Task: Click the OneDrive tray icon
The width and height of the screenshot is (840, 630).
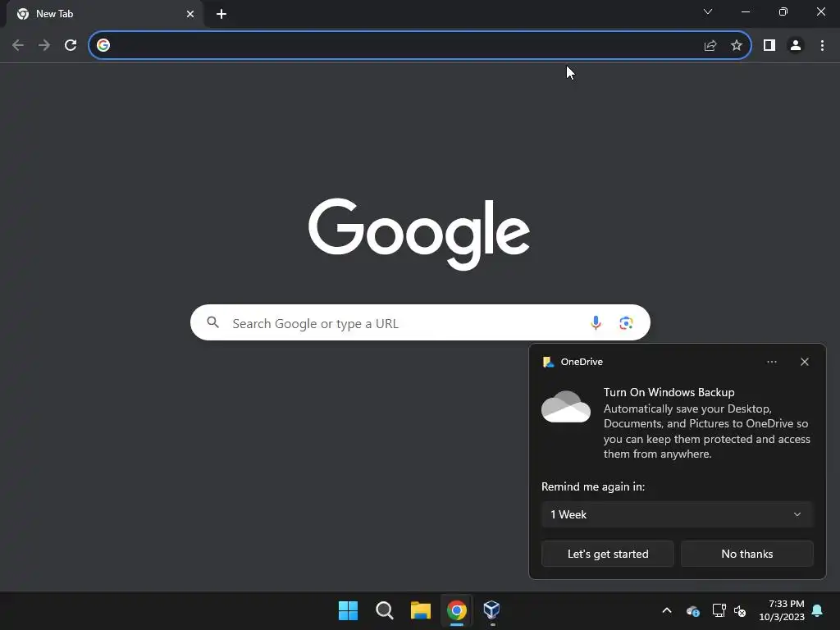Action: (692, 610)
